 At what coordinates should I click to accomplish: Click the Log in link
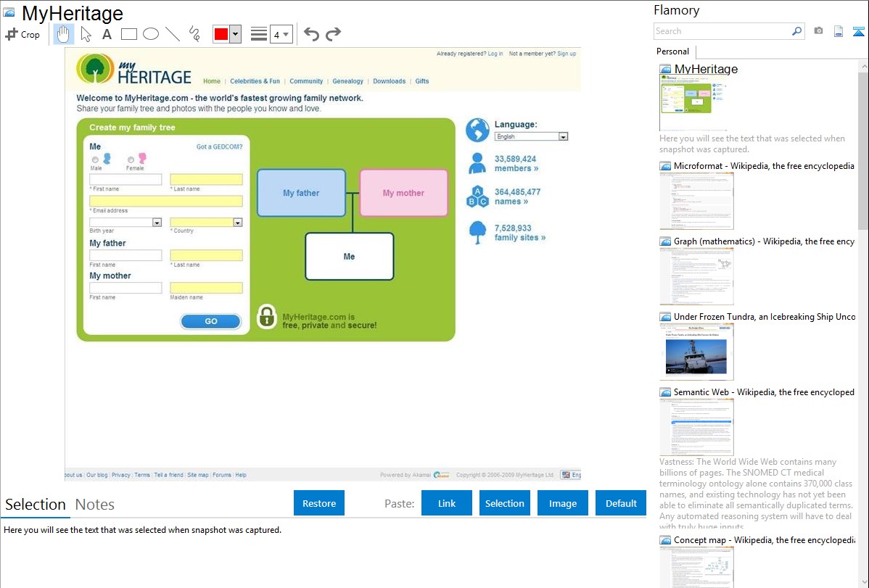point(495,54)
